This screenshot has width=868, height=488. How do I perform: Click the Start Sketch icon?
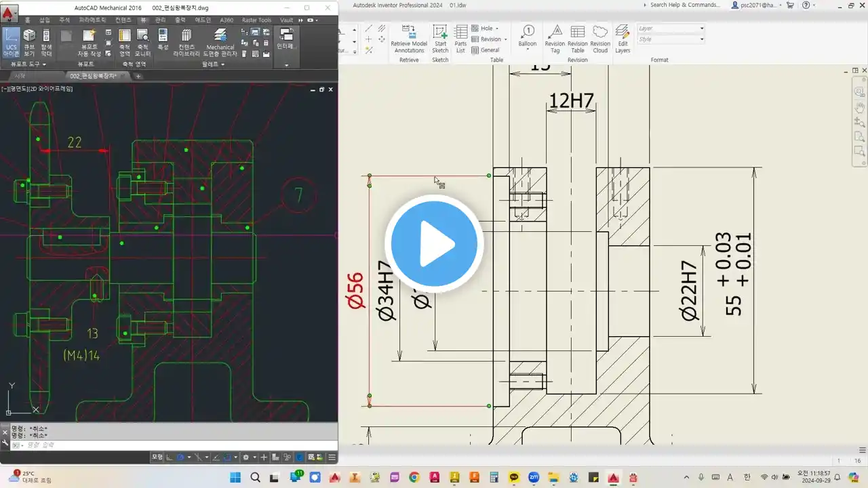pyautogui.click(x=440, y=39)
